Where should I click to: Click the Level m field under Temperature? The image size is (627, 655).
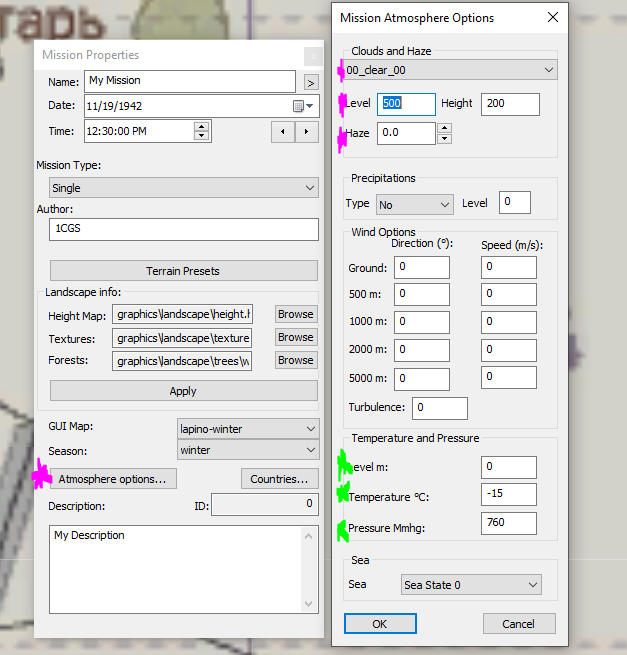(x=509, y=467)
